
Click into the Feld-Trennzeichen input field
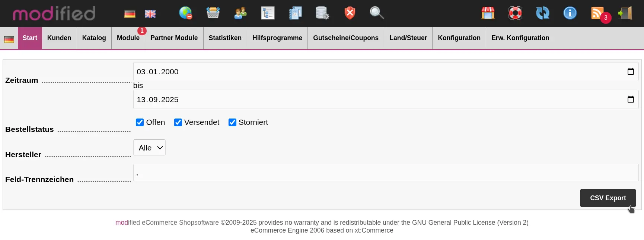385,173
